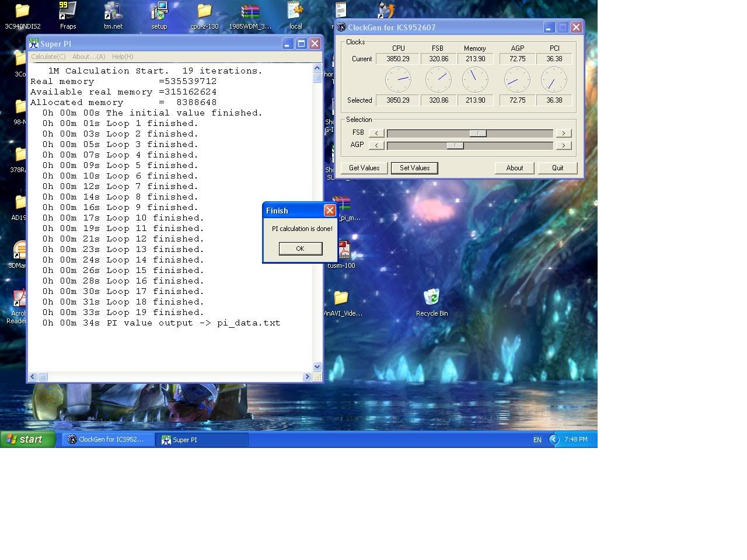
Task: Open the Calculate(C) menu in Super PI
Action: point(48,57)
